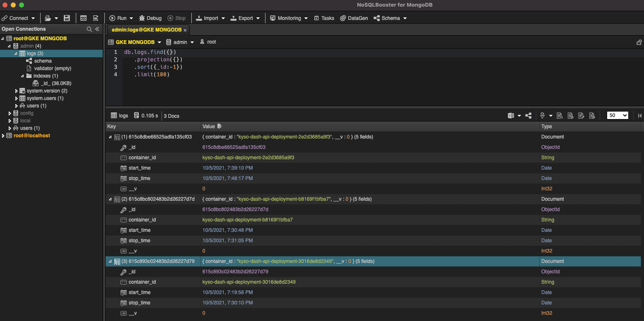Collapse the root@GKE MONGODB connection node
This screenshot has height=321, width=644.
(3, 39)
